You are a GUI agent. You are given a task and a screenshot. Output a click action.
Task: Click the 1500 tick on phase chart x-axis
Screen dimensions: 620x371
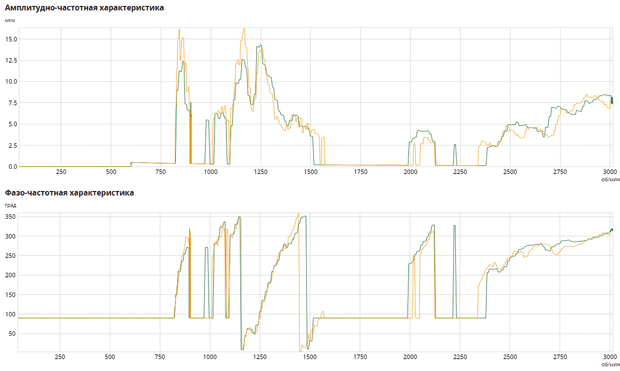pos(310,357)
